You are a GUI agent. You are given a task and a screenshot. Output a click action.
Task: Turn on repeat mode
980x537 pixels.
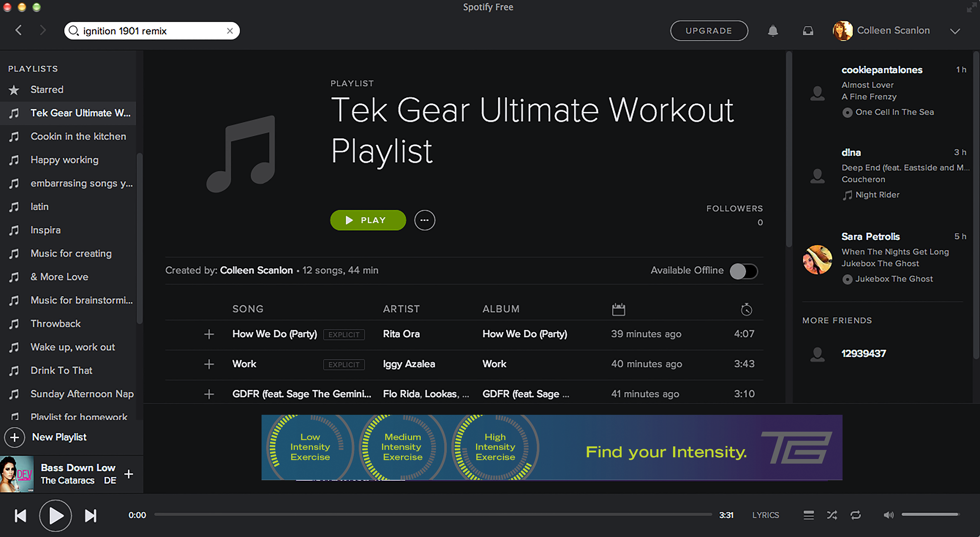856,515
